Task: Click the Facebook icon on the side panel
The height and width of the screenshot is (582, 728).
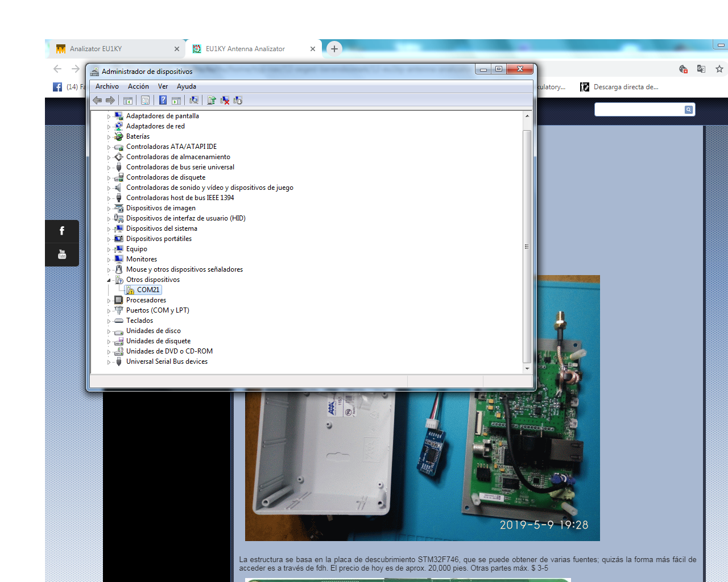Action: point(62,231)
